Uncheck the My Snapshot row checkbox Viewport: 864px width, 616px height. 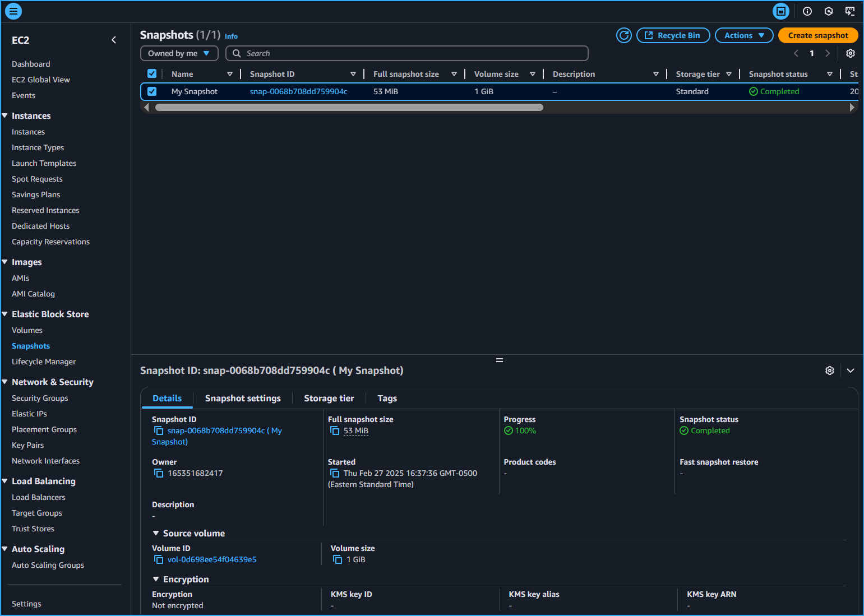click(x=152, y=91)
